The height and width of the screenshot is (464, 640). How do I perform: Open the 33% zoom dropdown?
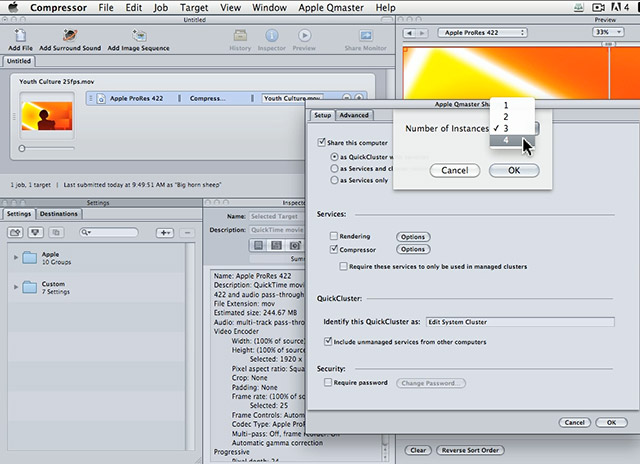point(608,32)
